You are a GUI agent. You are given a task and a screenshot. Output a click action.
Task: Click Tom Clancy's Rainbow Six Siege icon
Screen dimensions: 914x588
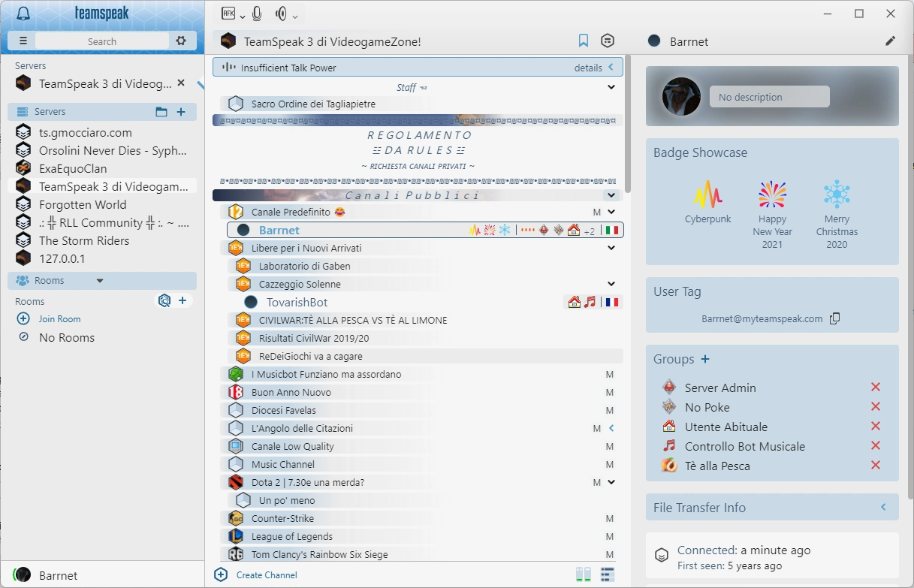(235, 554)
